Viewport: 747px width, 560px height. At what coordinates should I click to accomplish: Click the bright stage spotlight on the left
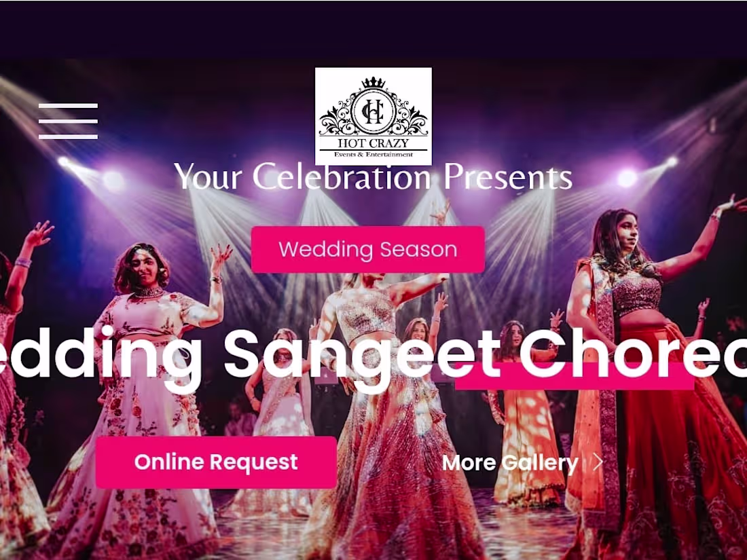(113, 181)
